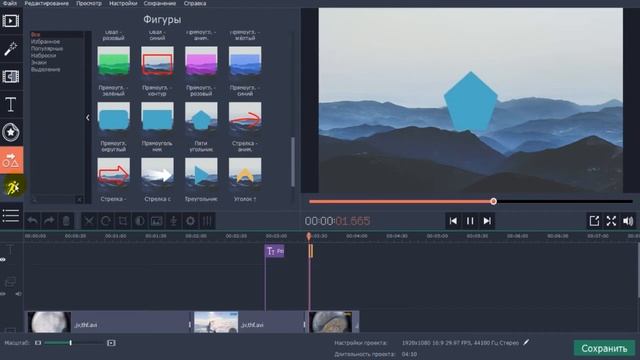Click the picture wizard toolbar icon
The width and height of the screenshot is (640, 360).
[x=156, y=221]
